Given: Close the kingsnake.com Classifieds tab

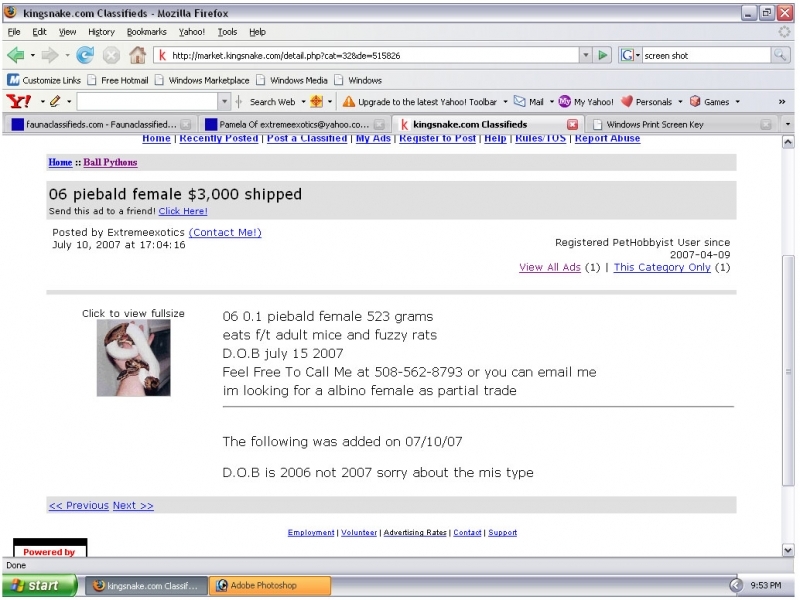Looking at the screenshot, I should [x=572, y=124].
